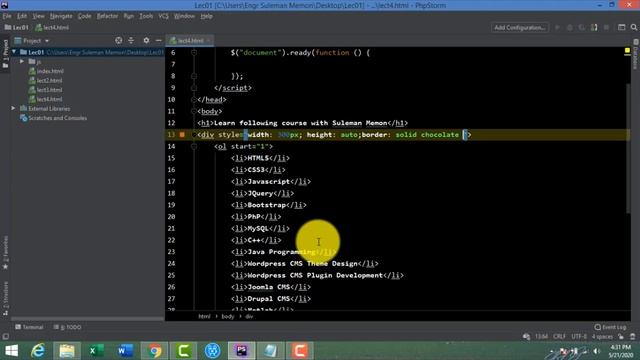Close the lect4.html editor tab
Image resolution: width=640 pixels, height=360 pixels.
[x=209, y=40]
